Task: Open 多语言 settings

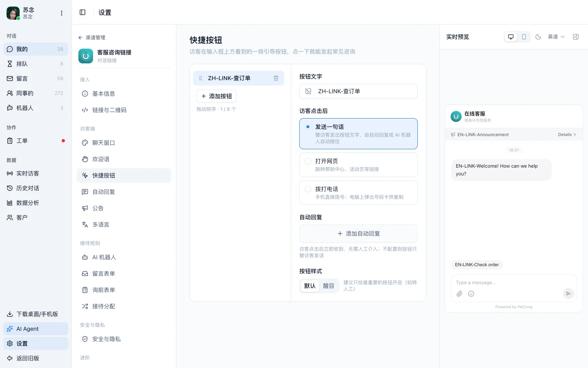Action: [x=124, y=224]
